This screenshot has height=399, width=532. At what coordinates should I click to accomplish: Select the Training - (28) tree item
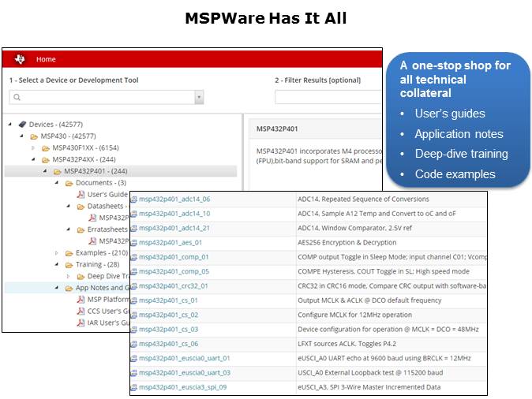pos(97,265)
